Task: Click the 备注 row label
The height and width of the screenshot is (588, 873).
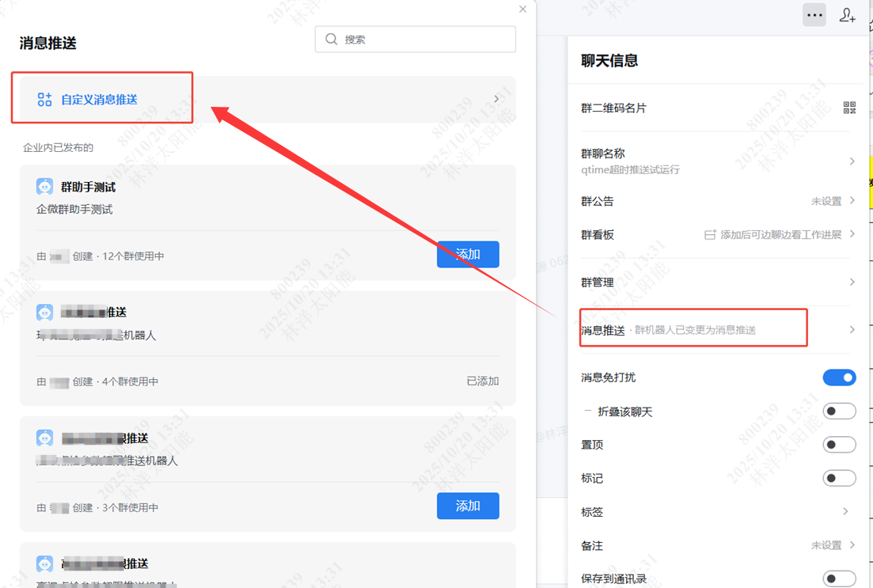Action: (592, 546)
